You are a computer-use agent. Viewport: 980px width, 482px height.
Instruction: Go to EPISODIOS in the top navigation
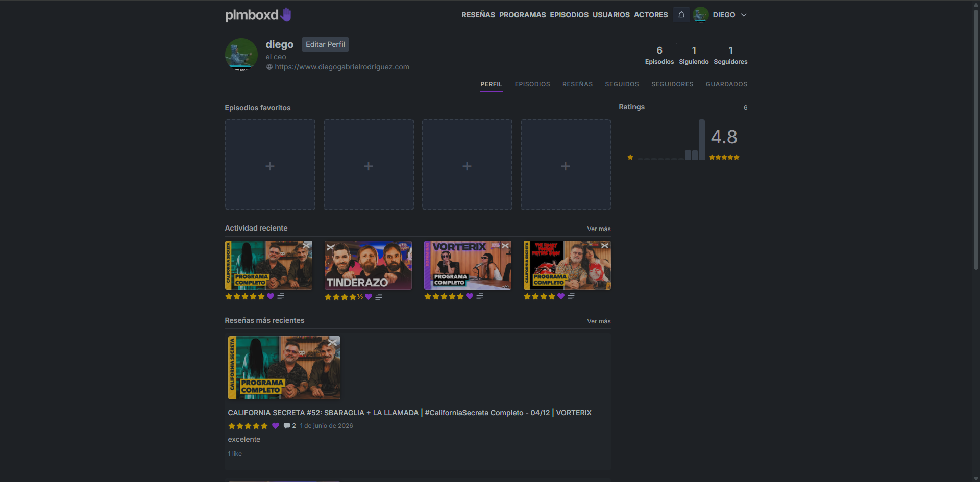tap(569, 15)
